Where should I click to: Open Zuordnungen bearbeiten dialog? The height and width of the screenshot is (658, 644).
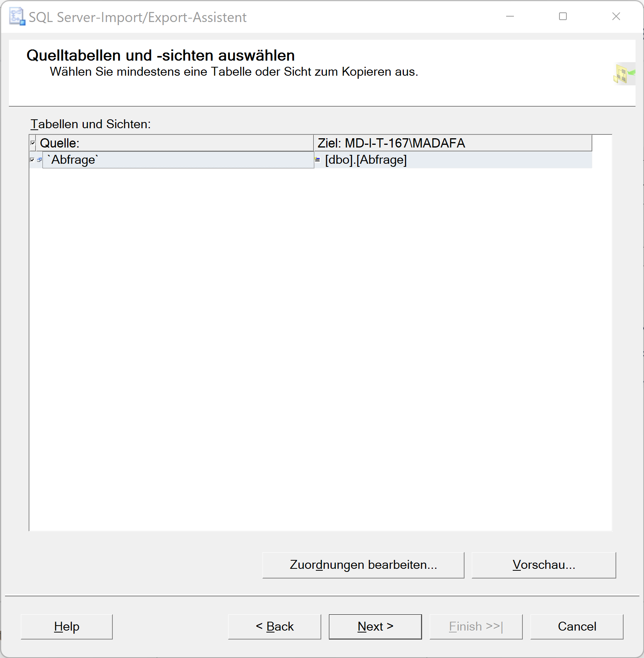coord(363,565)
